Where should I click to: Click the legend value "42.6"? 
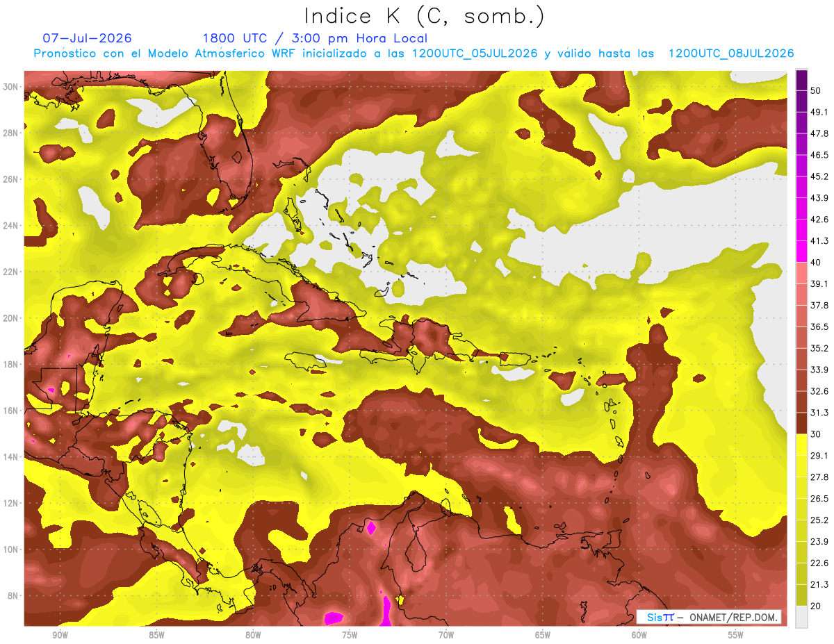(819, 220)
